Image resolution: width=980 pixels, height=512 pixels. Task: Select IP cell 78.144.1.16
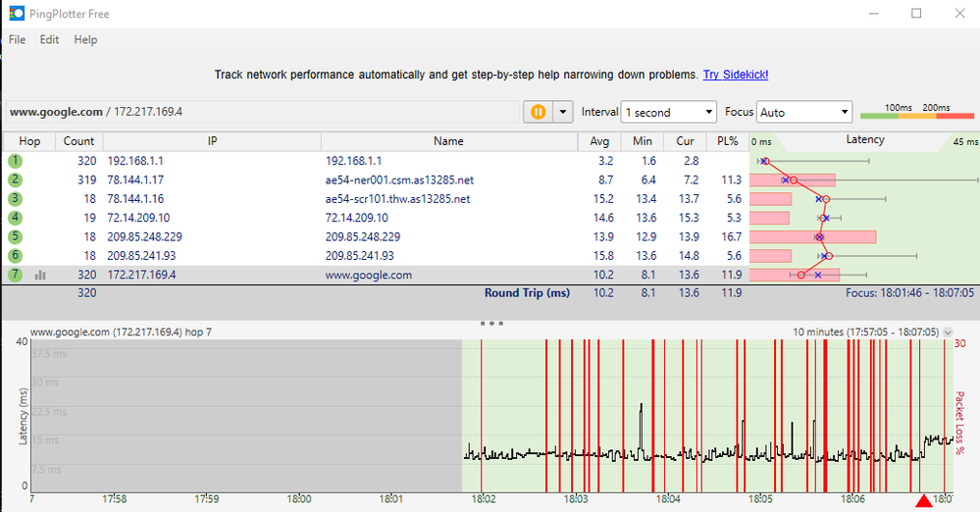(x=135, y=199)
